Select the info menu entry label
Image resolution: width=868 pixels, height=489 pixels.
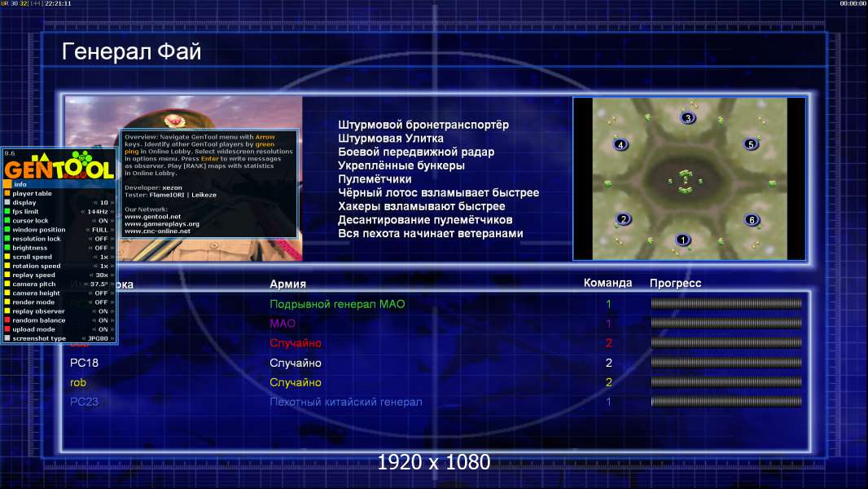point(20,184)
